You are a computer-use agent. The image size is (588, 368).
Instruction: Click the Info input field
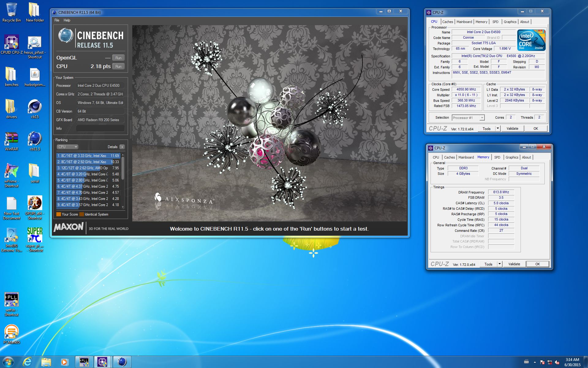click(100, 128)
